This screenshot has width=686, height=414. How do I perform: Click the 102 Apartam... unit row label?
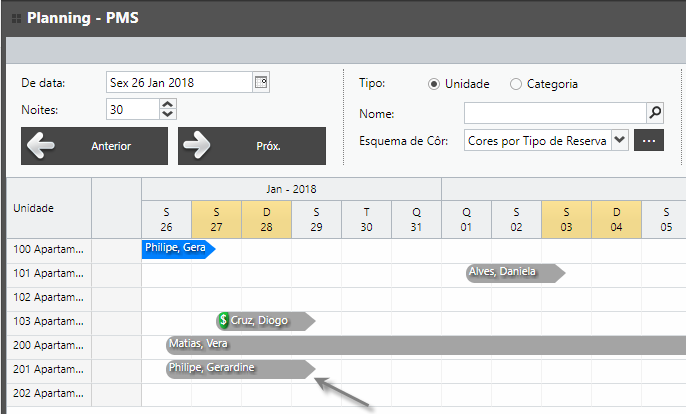[x=47, y=296]
